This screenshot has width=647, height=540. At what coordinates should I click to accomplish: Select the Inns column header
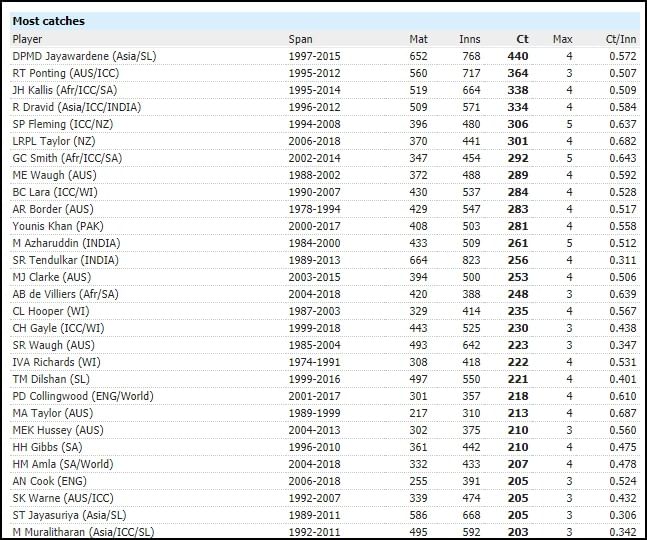(x=469, y=39)
